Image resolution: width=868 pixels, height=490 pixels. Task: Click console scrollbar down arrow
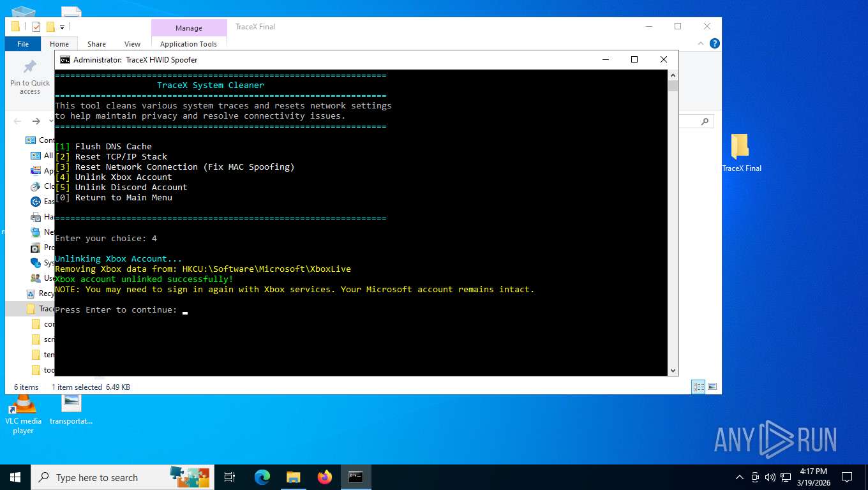673,370
